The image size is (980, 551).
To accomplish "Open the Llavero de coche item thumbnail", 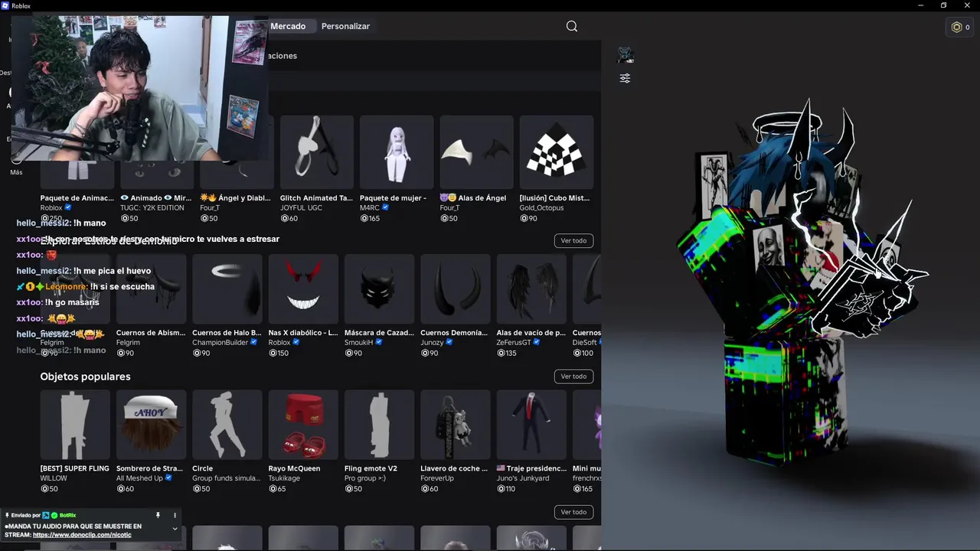I will [456, 425].
